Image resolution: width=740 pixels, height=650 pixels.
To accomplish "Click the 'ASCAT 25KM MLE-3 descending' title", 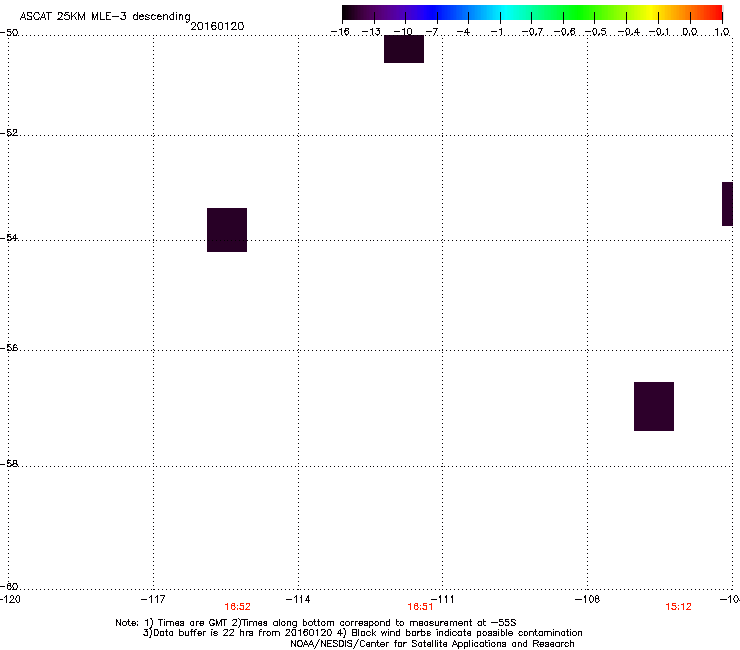I will tap(105, 17).
